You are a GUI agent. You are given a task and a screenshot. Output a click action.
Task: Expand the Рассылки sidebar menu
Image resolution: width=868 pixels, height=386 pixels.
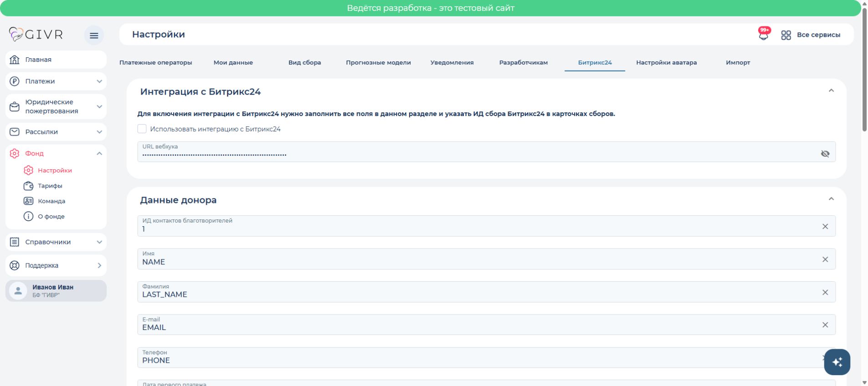99,132
